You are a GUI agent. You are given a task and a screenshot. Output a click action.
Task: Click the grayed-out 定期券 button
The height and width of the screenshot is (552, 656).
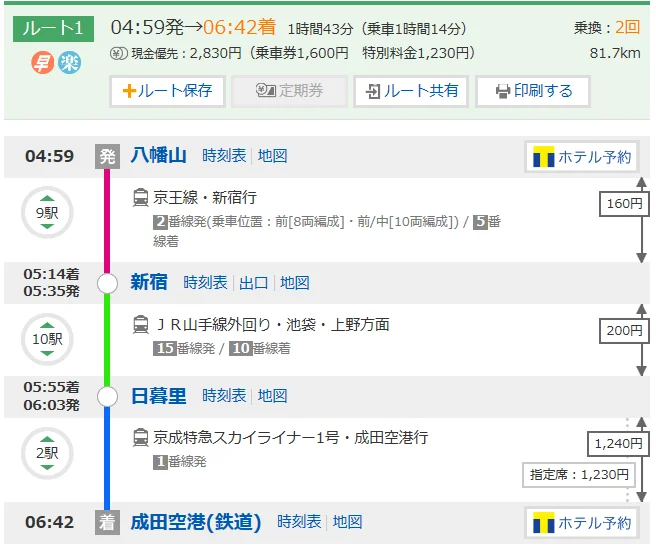(x=289, y=91)
